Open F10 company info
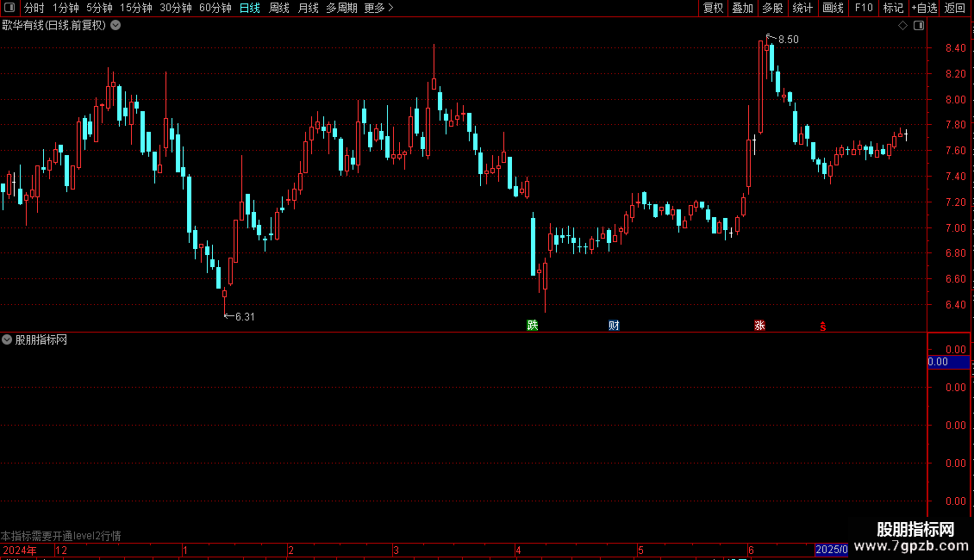Viewport: 974px width, 560px height. point(864,8)
